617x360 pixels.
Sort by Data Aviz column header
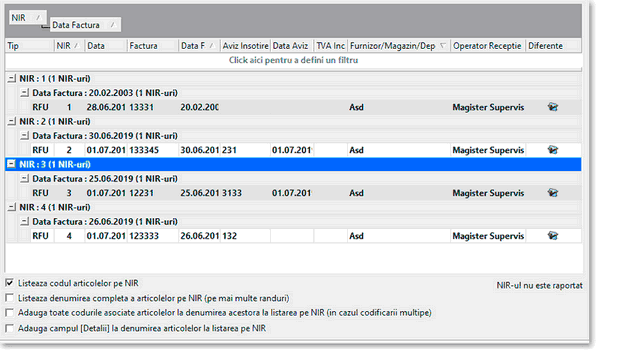click(292, 46)
